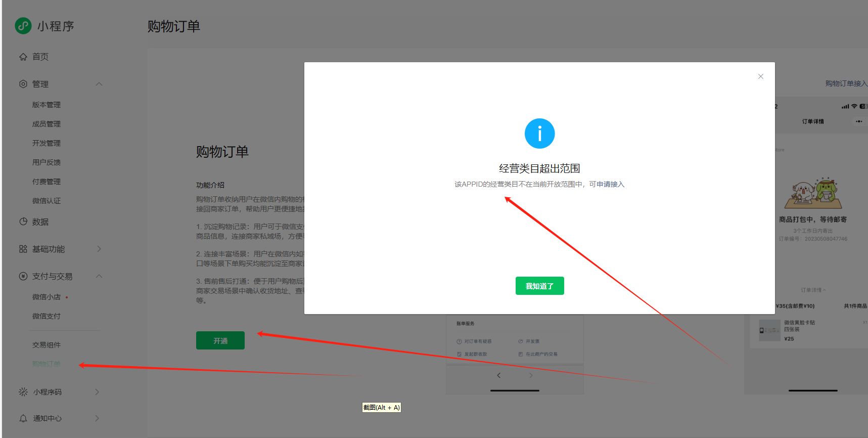Click the 功能介绍 heading
Image resolution: width=868 pixels, height=438 pixels.
pyautogui.click(x=210, y=185)
